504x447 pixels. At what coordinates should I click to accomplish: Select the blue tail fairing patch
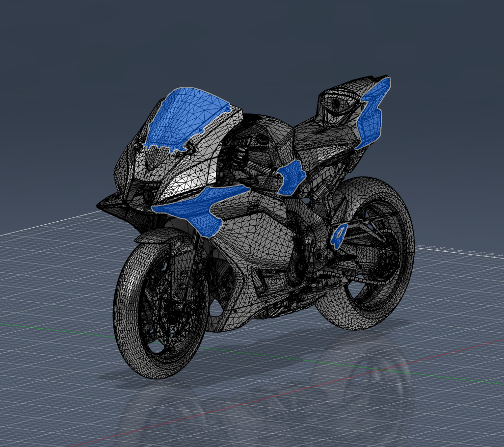[x=373, y=115]
